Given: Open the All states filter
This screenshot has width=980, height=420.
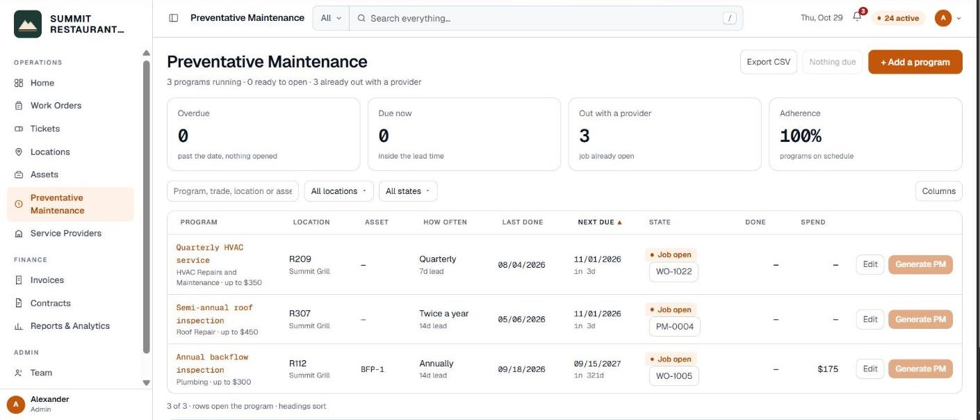Looking at the screenshot, I should pyautogui.click(x=408, y=191).
